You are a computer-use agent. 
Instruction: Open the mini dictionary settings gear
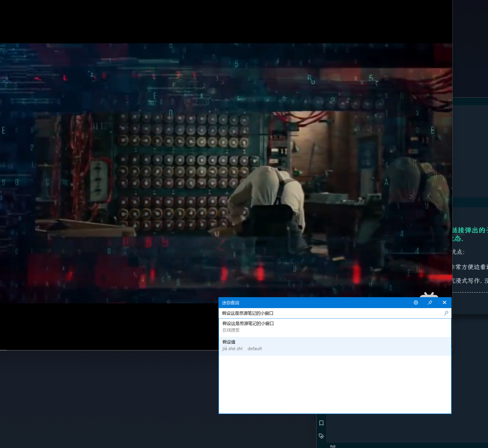(416, 303)
